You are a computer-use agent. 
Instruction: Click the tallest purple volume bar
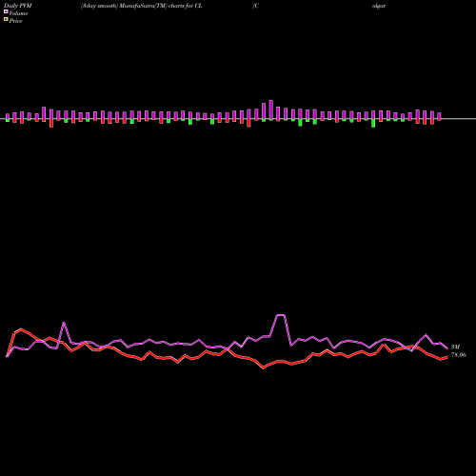271,109
